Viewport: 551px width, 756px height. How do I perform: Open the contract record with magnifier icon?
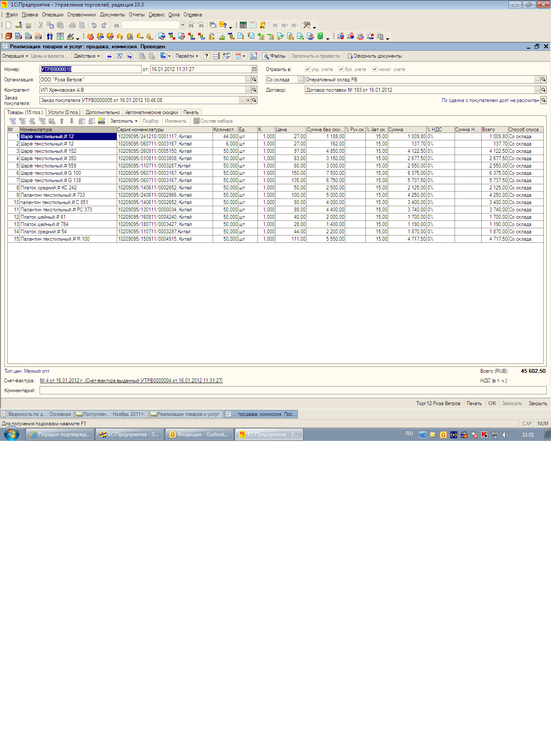[544, 90]
